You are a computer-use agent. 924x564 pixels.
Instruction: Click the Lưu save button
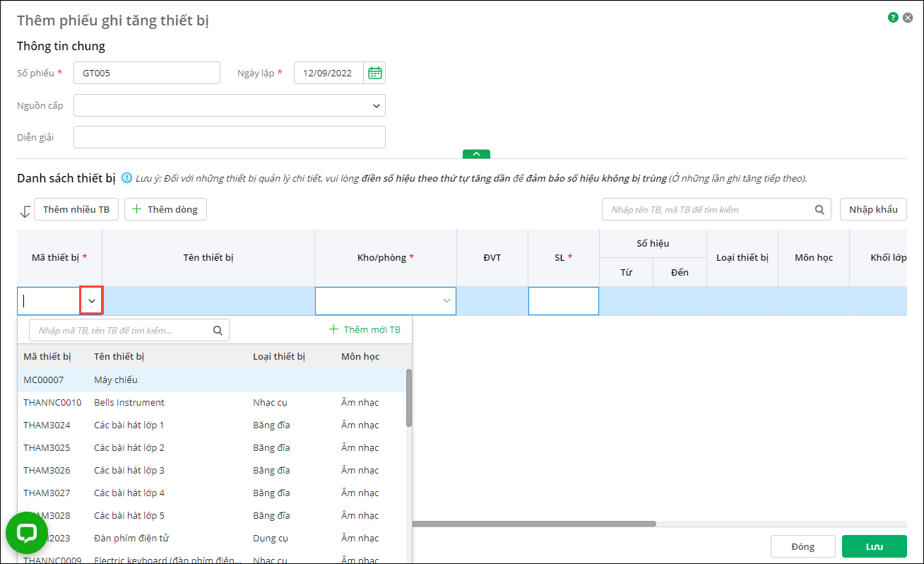(x=874, y=546)
